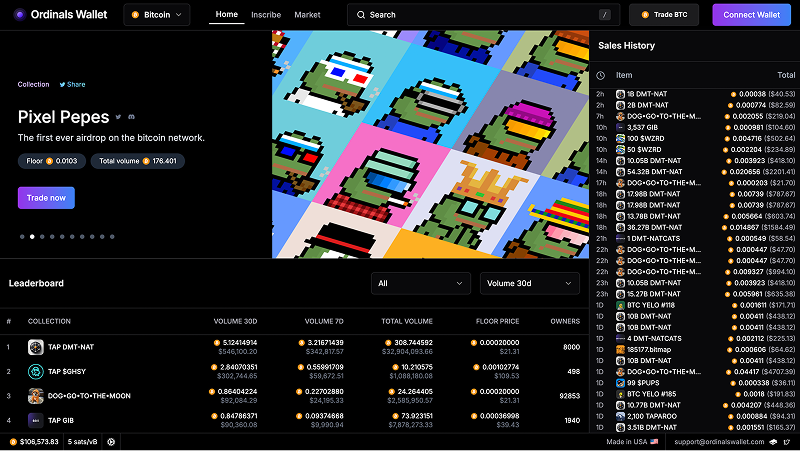Viewport: 800px width, 451px height.
Task: Click the 50 $WZRD sale icon
Action: 620,150
